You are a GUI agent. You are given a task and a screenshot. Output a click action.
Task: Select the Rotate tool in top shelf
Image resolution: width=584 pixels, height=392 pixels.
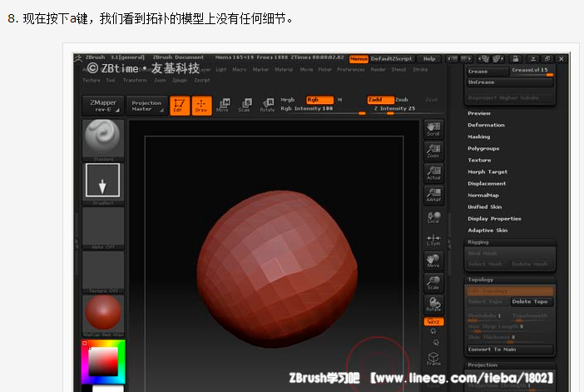[x=267, y=105]
